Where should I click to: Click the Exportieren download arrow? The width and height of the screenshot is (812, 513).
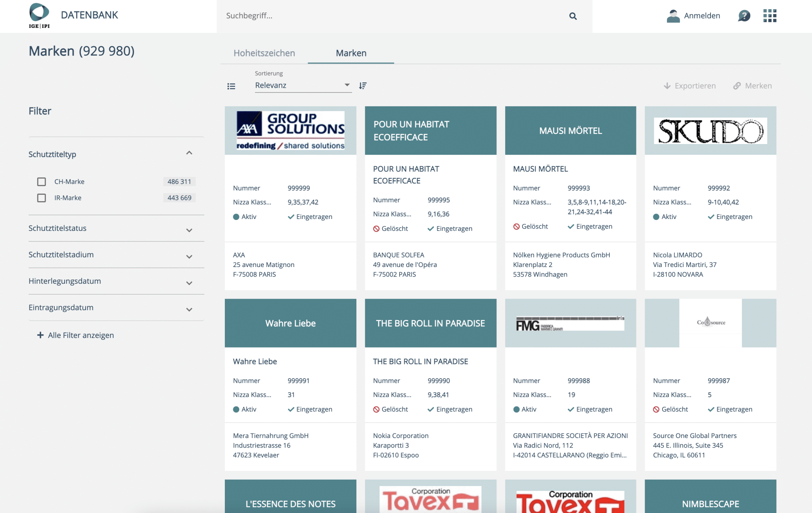667,86
